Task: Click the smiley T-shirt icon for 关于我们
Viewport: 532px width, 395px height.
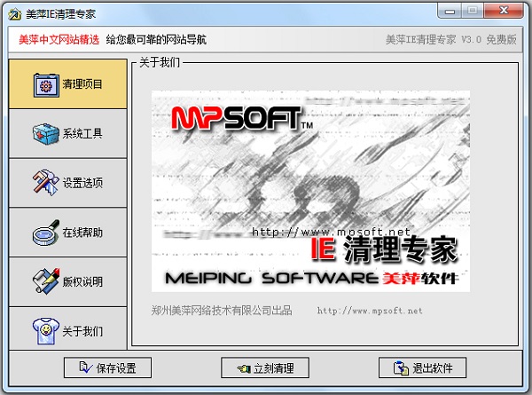Action: (x=46, y=330)
